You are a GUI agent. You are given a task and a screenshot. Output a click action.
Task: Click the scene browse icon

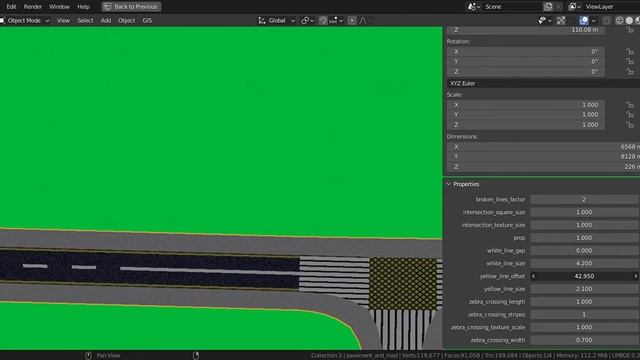click(473, 7)
